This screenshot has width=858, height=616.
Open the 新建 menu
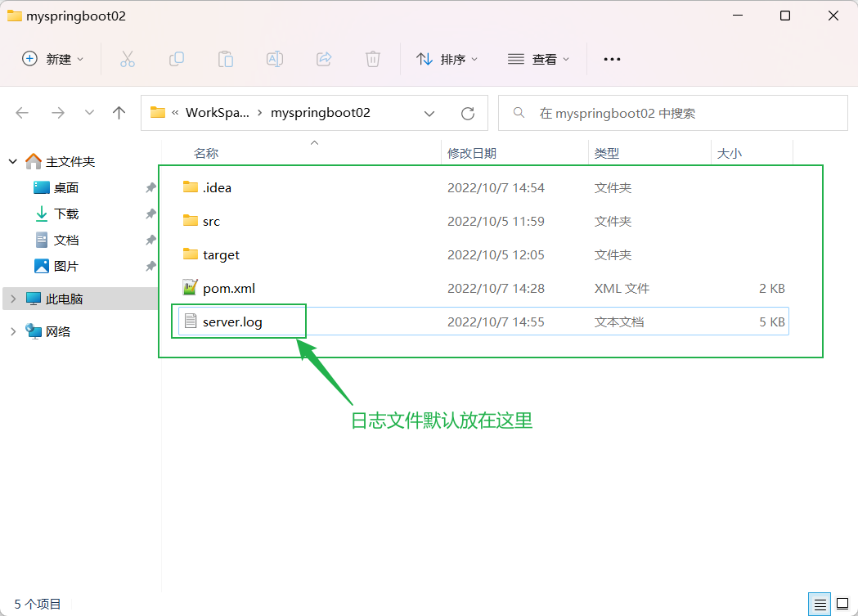(52, 58)
